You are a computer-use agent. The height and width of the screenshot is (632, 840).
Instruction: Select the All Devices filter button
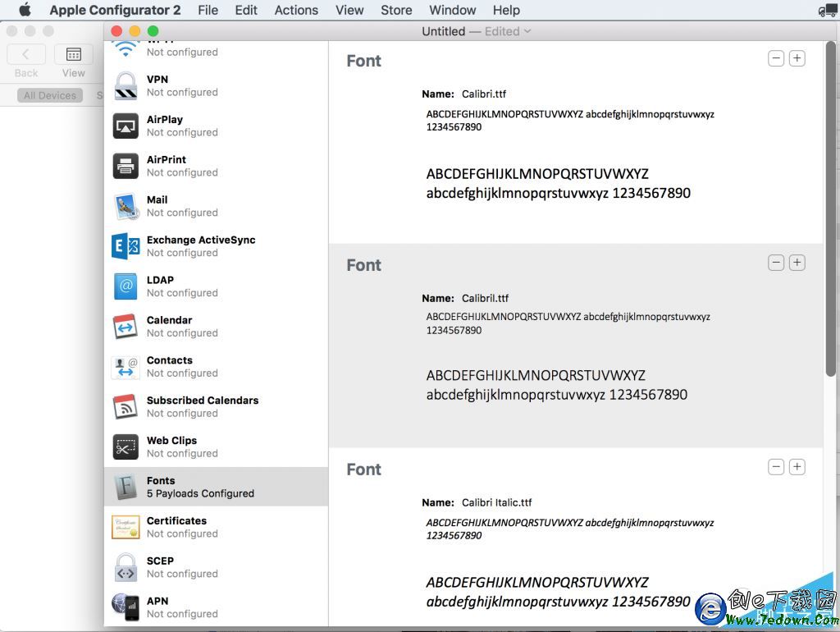tap(50, 95)
